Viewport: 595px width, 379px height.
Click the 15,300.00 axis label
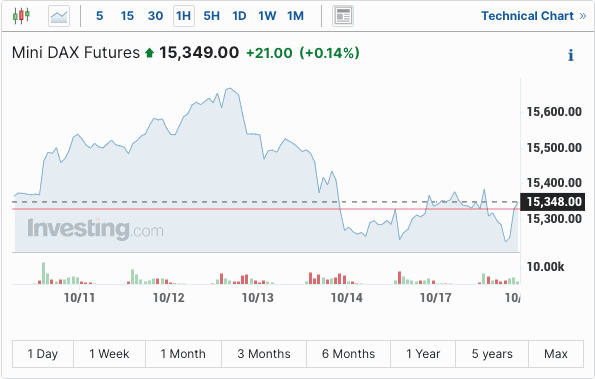[554, 219]
